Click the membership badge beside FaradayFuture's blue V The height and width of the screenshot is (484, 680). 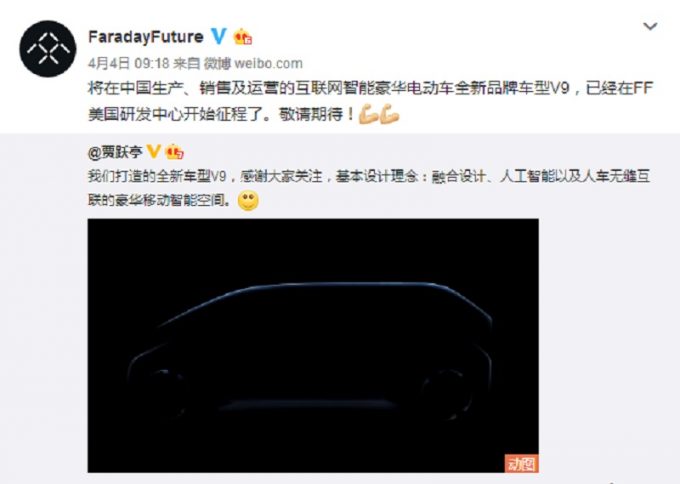[x=243, y=36]
